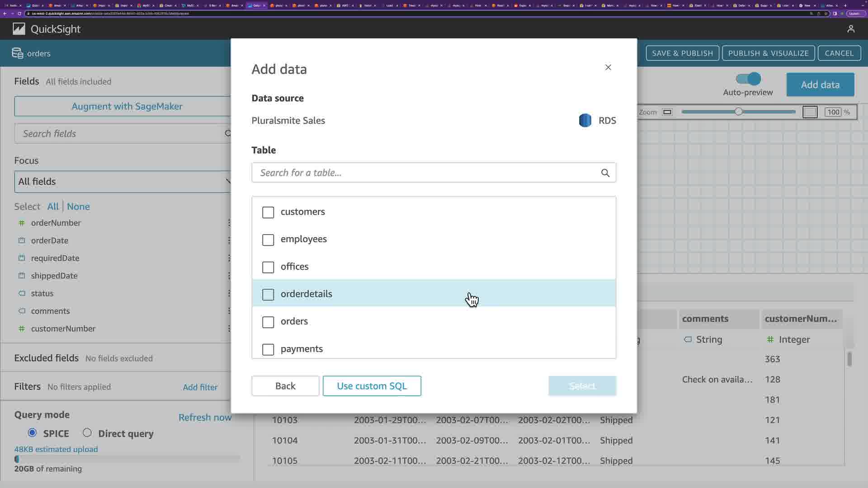Click the Back button in dialog

[x=285, y=386]
